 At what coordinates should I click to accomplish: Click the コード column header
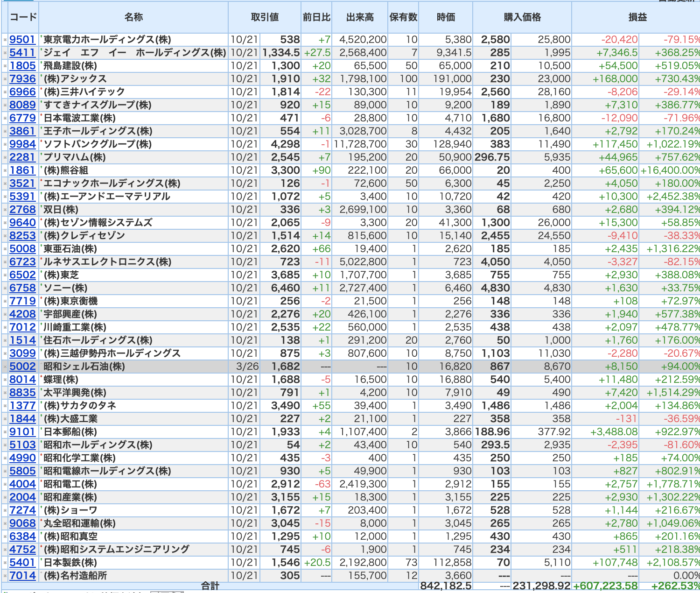(x=23, y=17)
